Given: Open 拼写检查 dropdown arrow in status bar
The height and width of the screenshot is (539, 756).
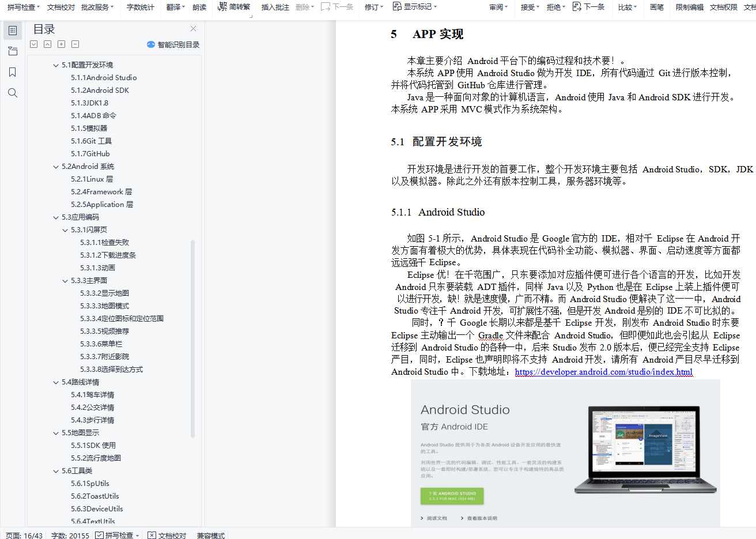Looking at the screenshot, I should tap(137, 536).
